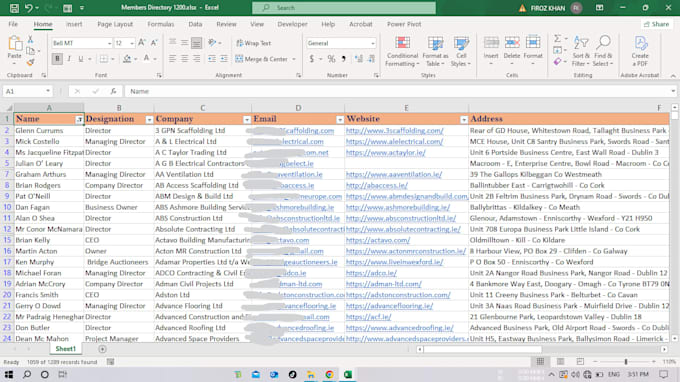
Task: Open the adco.ie website link
Action: pyautogui.click(x=371, y=273)
